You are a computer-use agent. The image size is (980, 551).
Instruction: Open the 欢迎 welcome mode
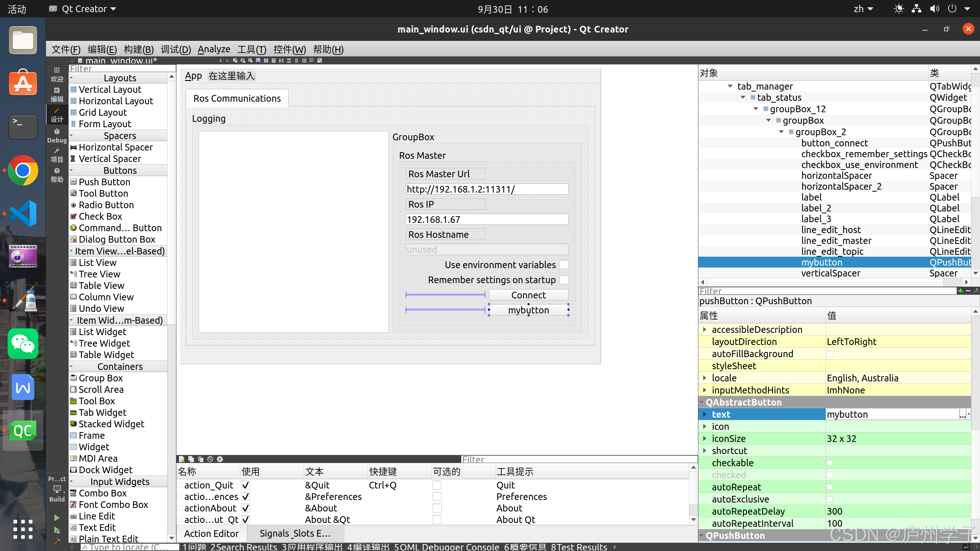pyautogui.click(x=57, y=74)
